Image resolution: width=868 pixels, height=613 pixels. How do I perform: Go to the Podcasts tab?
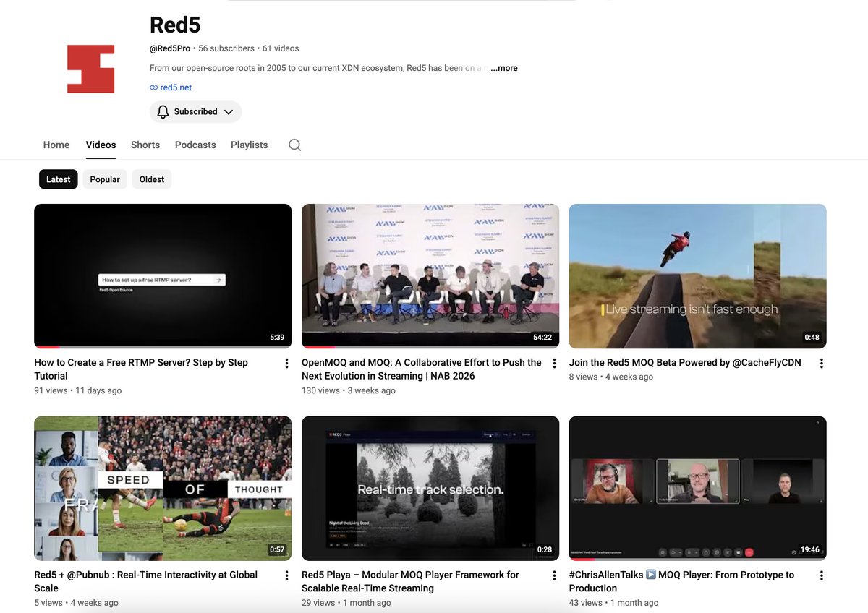click(x=195, y=145)
